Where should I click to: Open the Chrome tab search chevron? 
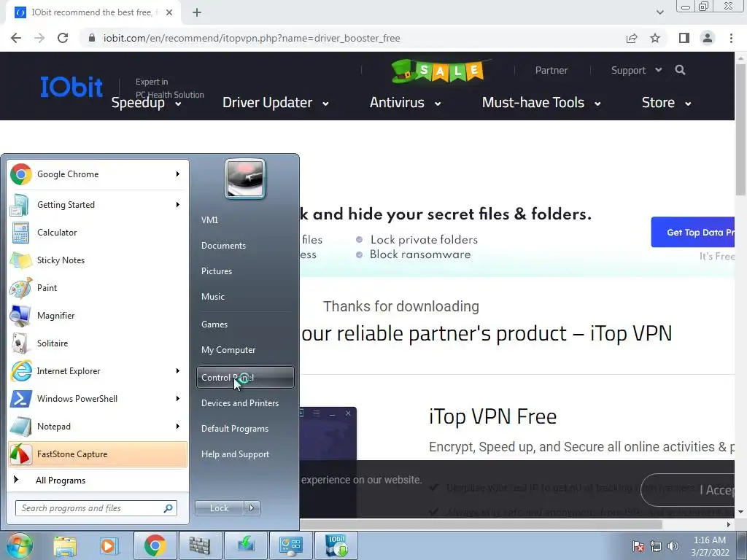pyautogui.click(x=659, y=12)
